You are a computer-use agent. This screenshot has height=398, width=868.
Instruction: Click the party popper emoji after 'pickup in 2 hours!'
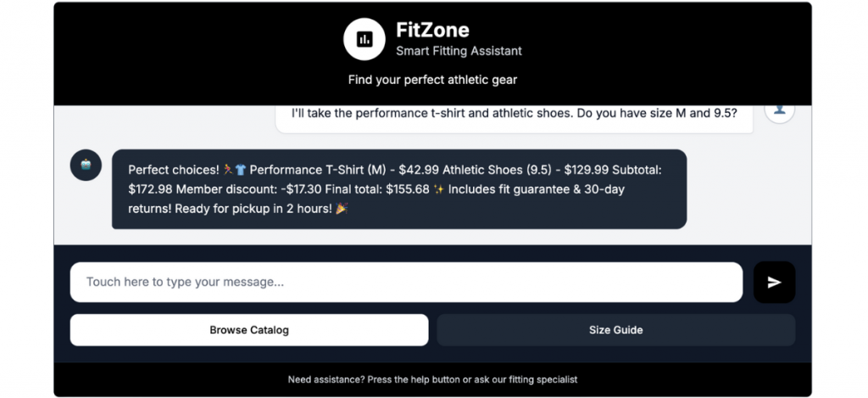[x=342, y=209]
